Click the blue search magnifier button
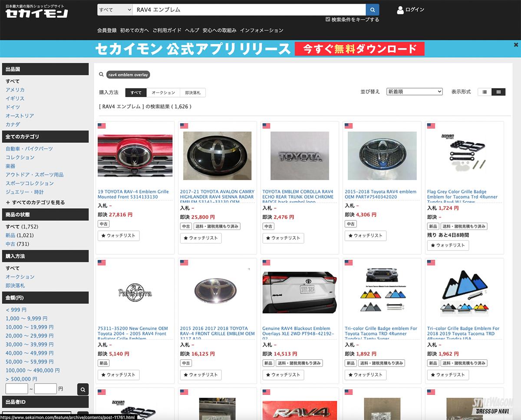This screenshot has width=521, height=420. 373,10
